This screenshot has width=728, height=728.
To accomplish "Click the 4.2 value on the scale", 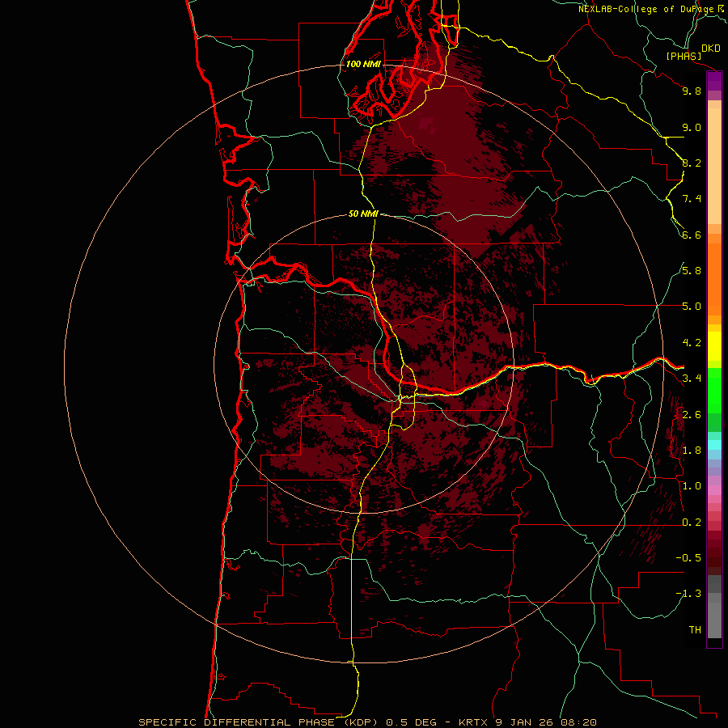I will coord(692,343).
